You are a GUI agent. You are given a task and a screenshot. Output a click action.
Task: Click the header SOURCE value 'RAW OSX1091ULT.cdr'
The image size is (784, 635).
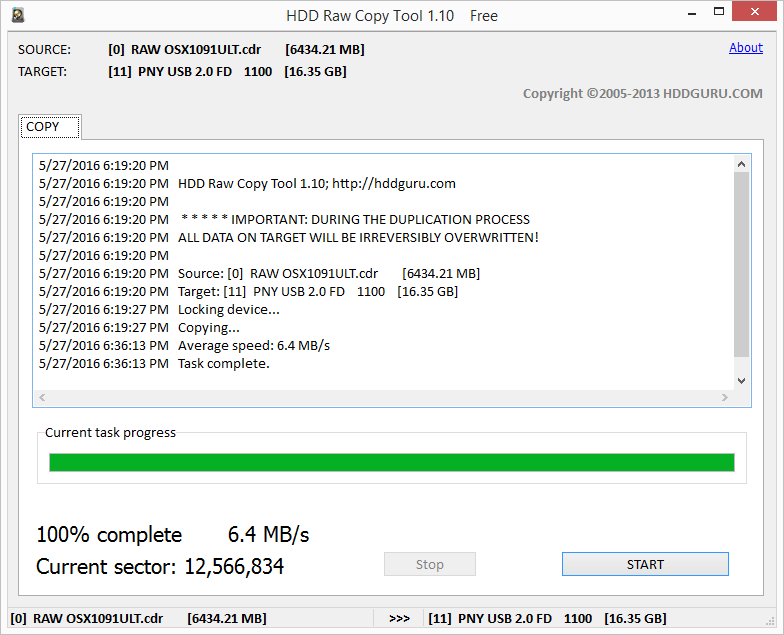click(x=196, y=50)
